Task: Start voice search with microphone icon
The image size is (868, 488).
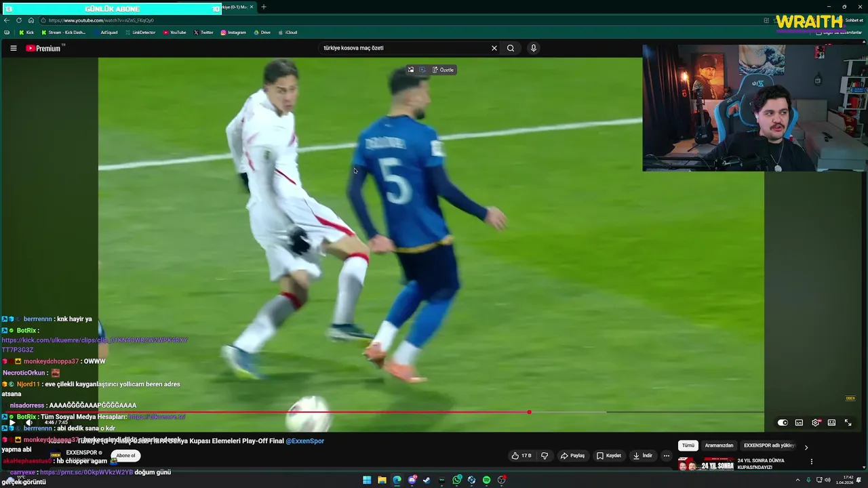Action: (534, 48)
